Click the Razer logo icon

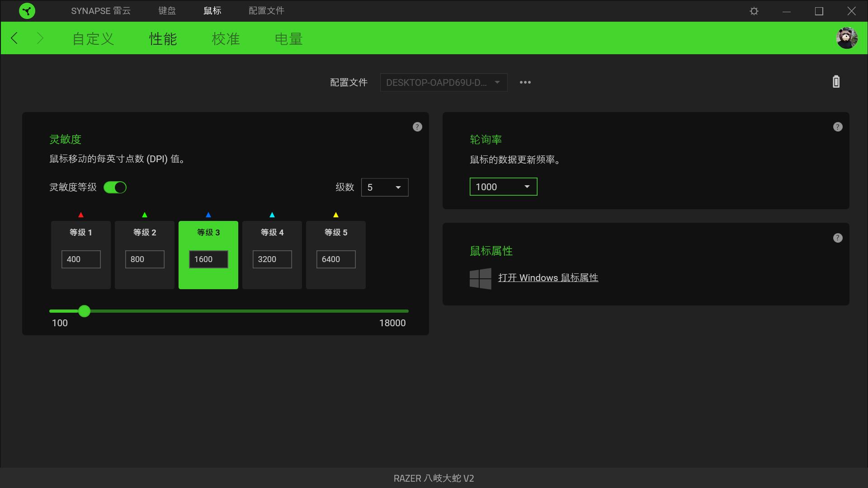click(27, 10)
